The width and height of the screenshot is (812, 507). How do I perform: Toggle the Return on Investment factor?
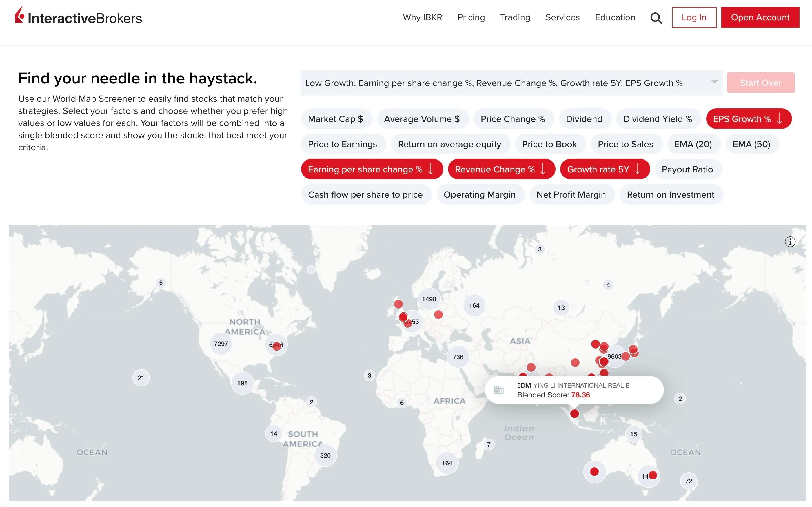point(671,194)
